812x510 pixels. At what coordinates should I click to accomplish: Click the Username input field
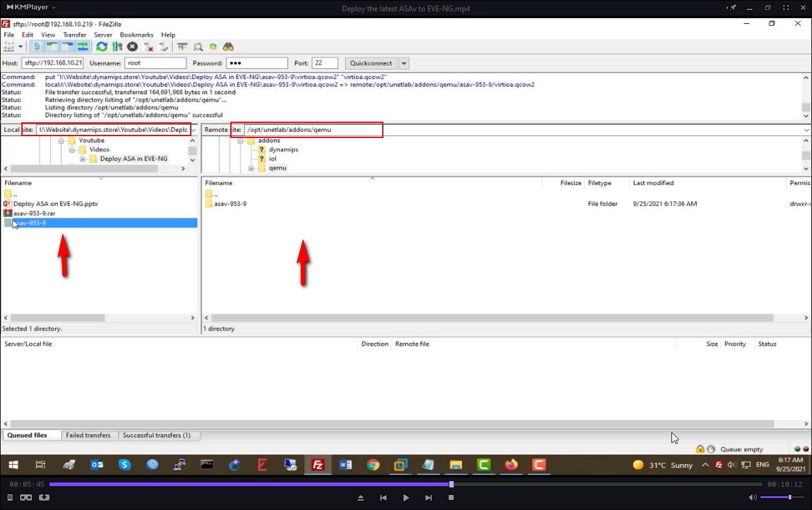coord(156,63)
